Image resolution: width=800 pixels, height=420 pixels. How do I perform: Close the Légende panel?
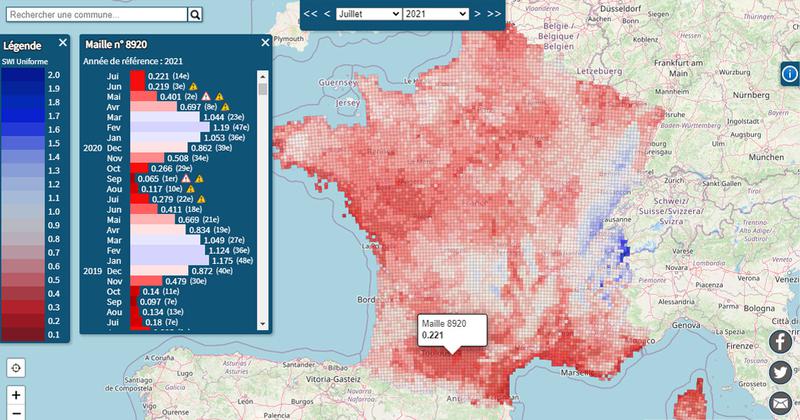coord(62,43)
